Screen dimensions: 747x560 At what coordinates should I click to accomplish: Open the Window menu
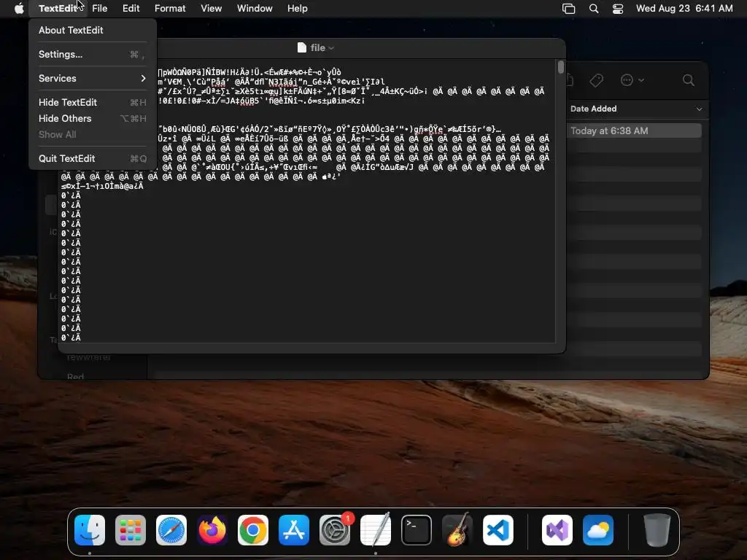click(x=255, y=9)
